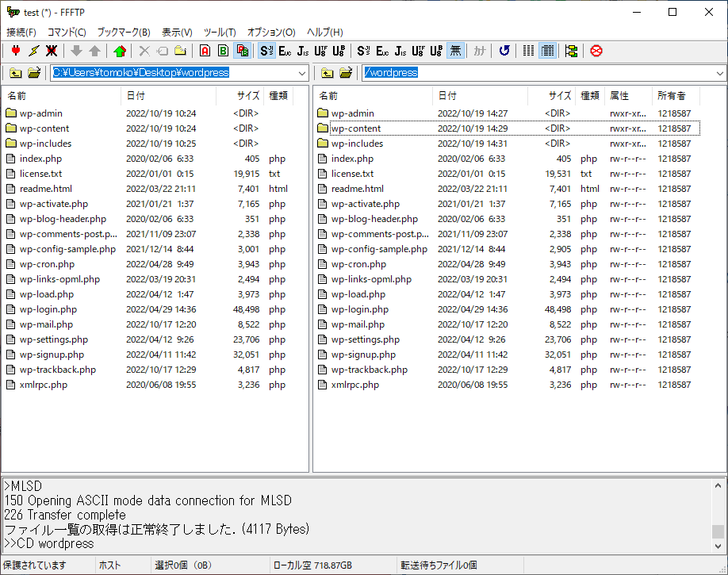Click the red Abort transfer icon
The width and height of the screenshot is (728, 575).
click(x=596, y=51)
